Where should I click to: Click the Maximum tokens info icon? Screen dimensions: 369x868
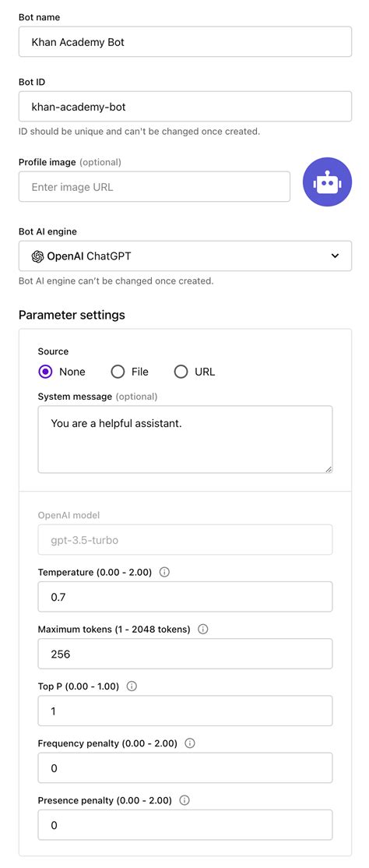click(x=203, y=630)
